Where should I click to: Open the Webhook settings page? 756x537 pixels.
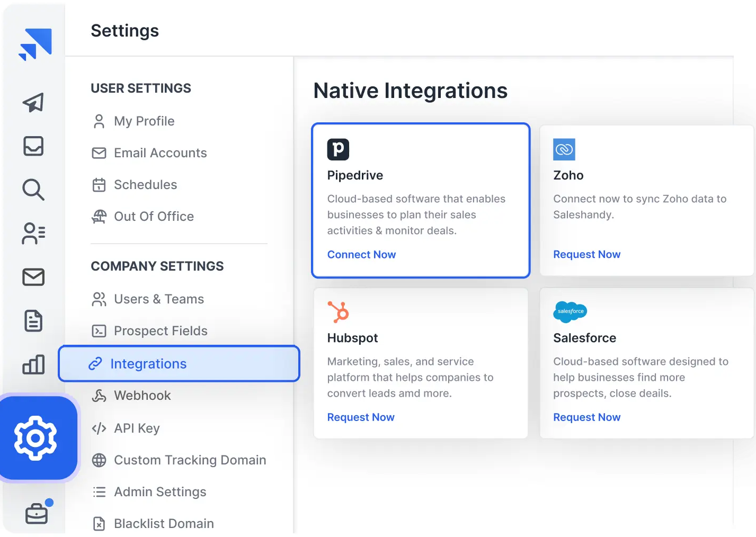coord(143,396)
